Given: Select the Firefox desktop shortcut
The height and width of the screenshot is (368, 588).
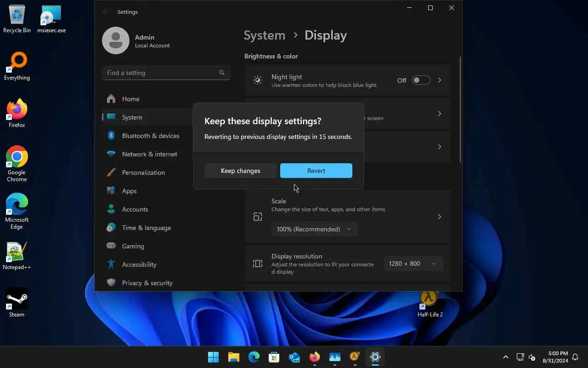Looking at the screenshot, I should [17, 114].
